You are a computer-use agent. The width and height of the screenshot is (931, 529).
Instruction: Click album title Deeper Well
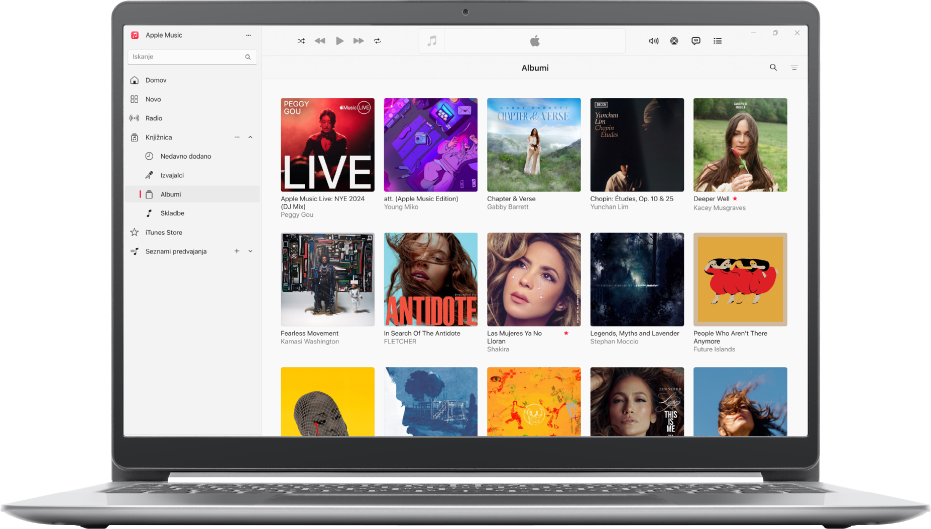click(711, 199)
